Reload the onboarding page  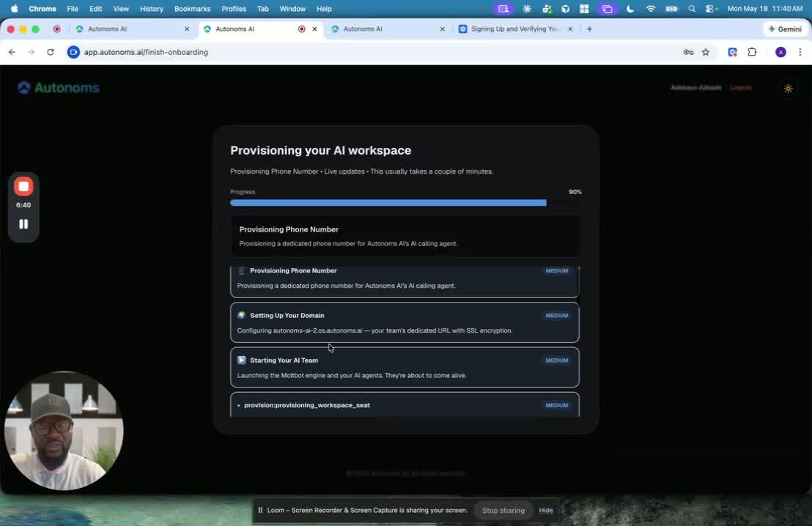coord(51,52)
